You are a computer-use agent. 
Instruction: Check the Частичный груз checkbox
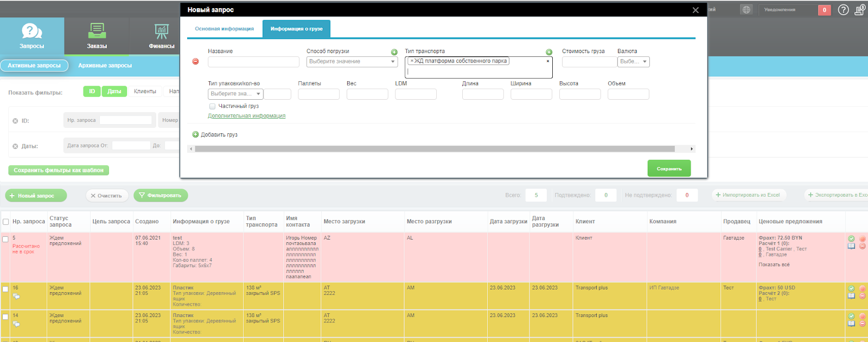click(212, 106)
